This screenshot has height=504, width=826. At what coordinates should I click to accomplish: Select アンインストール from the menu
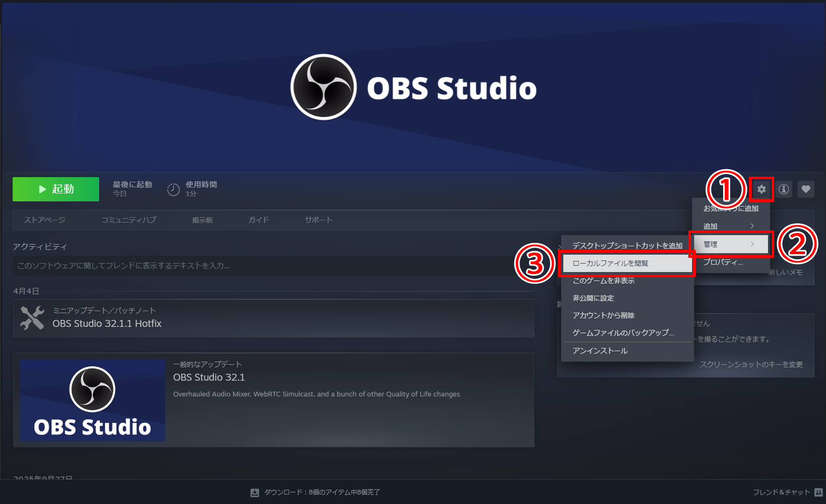[627, 351]
